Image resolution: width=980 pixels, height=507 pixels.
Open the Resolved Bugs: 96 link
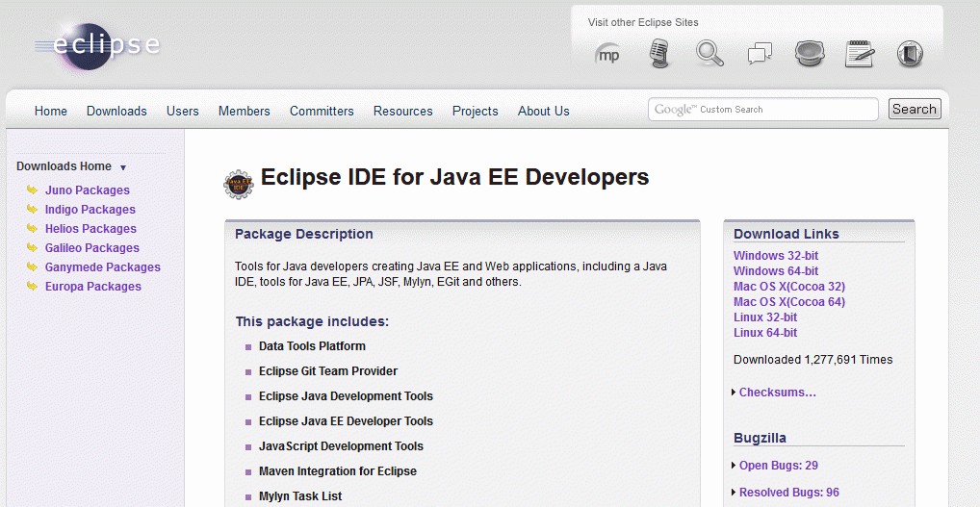789,493
